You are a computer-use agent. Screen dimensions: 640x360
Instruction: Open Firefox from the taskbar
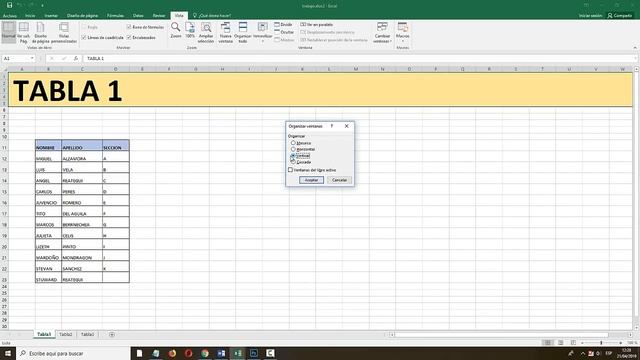click(x=172, y=353)
